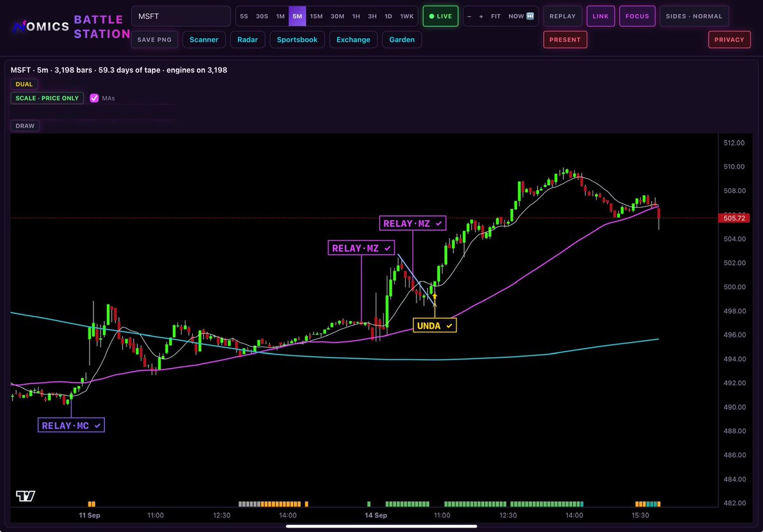The height and width of the screenshot is (532, 763).
Task: Switch to the 15M timeframe
Action: point(317,17)
